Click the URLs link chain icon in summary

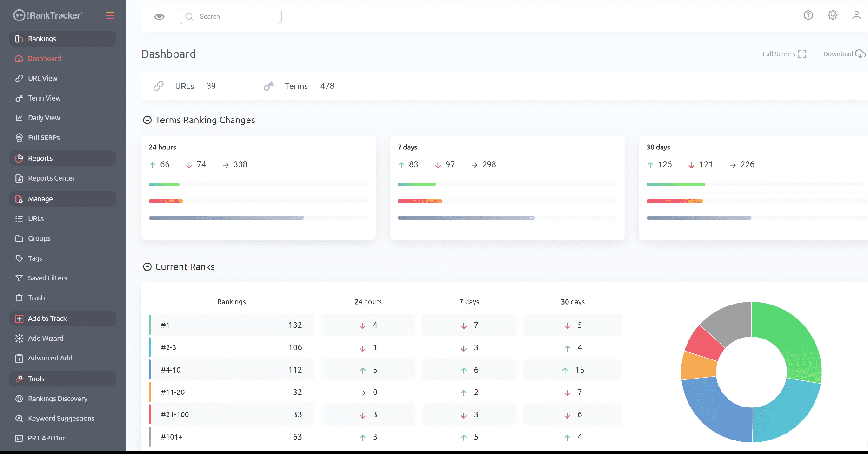pyautogui.click(x=159, y=86)
